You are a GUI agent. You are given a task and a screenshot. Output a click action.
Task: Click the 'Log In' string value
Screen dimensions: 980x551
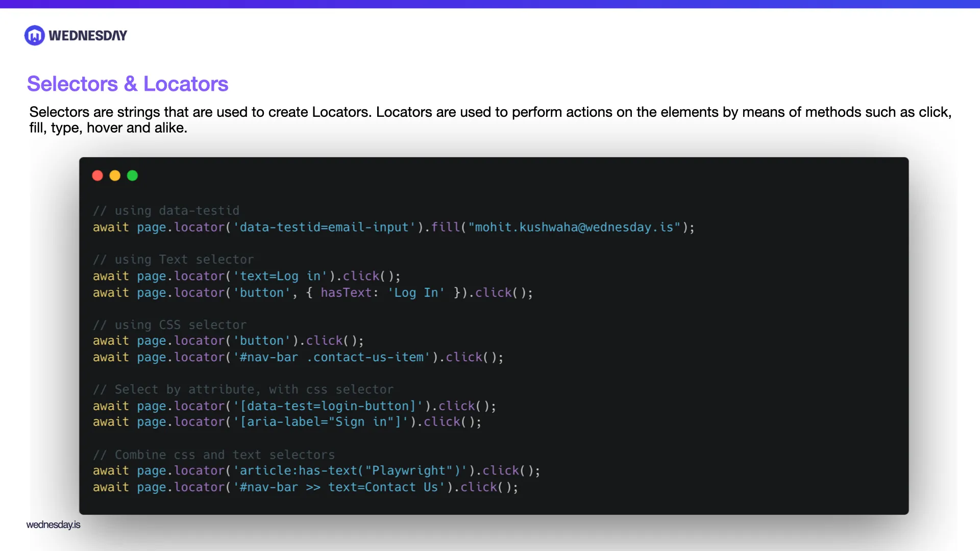(x=416, y=293)
